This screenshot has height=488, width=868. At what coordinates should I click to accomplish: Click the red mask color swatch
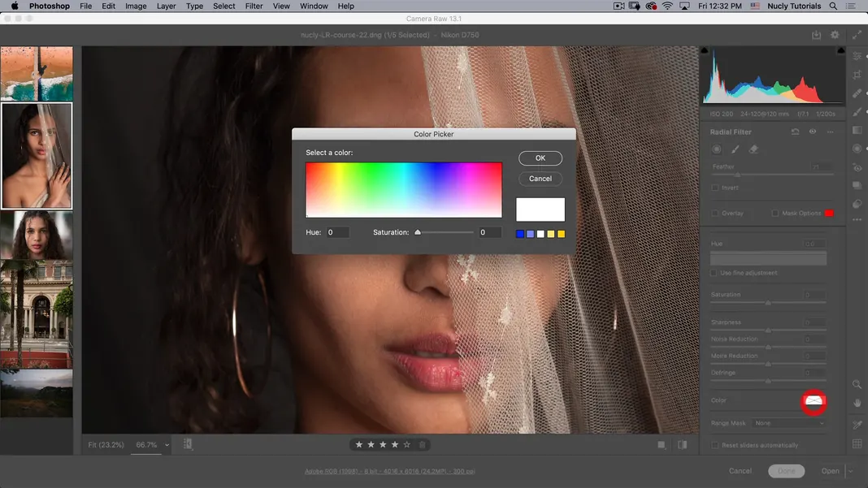tap(829, 213)
